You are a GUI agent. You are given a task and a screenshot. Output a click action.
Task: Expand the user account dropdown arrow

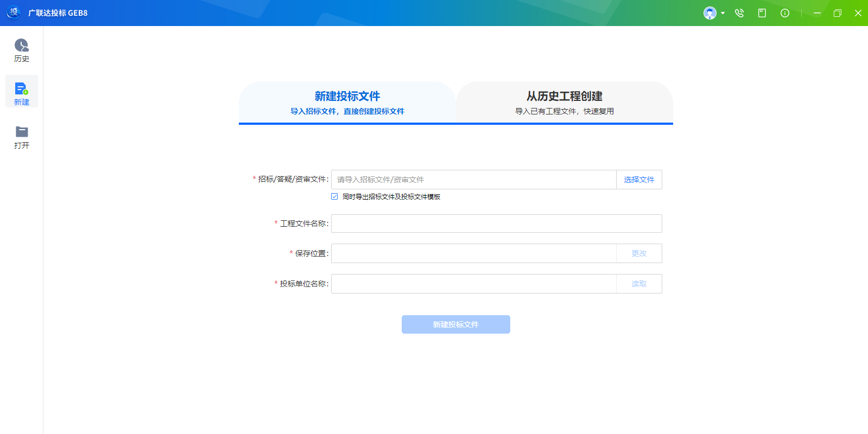(x=723, y=13)
